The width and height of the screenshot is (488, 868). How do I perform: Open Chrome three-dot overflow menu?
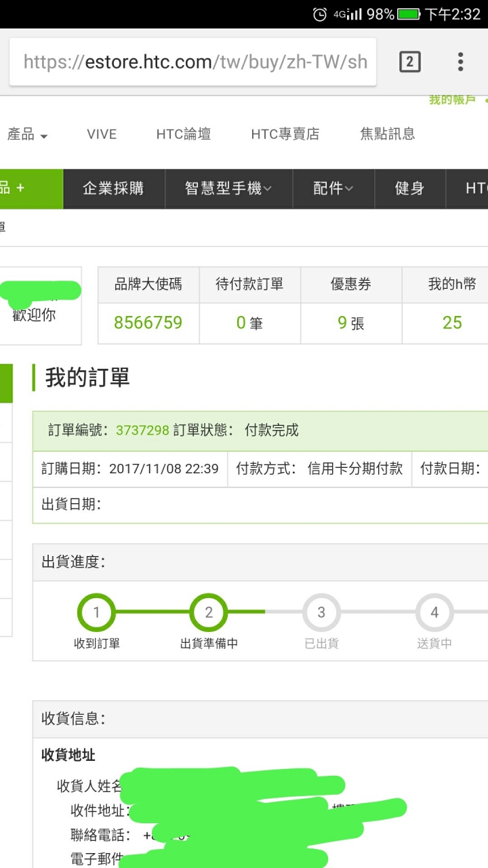click(460, 62)
